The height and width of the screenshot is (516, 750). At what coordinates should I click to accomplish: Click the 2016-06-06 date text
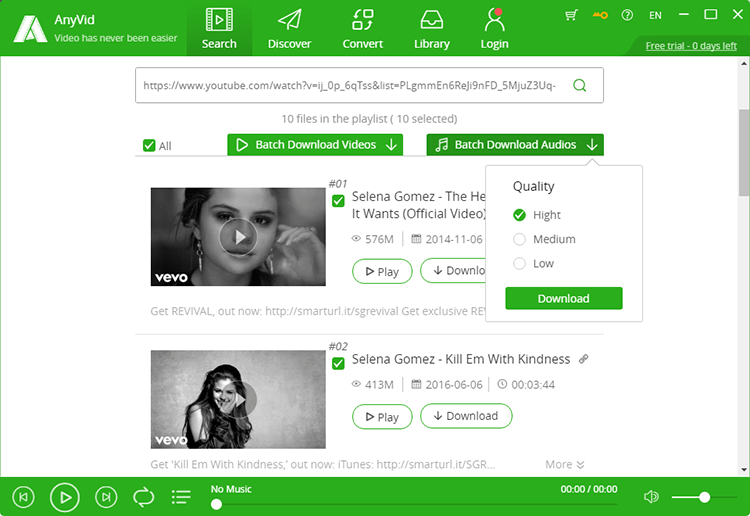tap(454, 385)
